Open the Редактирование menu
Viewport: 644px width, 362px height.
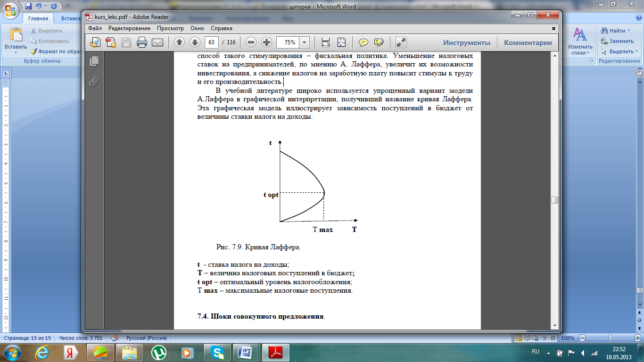tap(130, 28)
